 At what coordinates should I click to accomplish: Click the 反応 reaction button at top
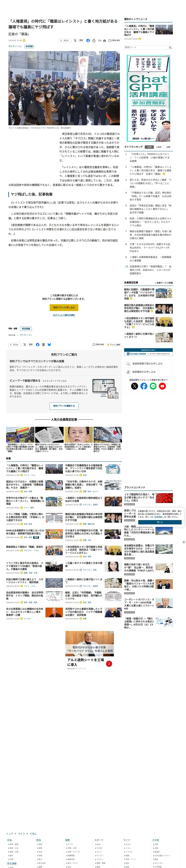click(81, 41)
